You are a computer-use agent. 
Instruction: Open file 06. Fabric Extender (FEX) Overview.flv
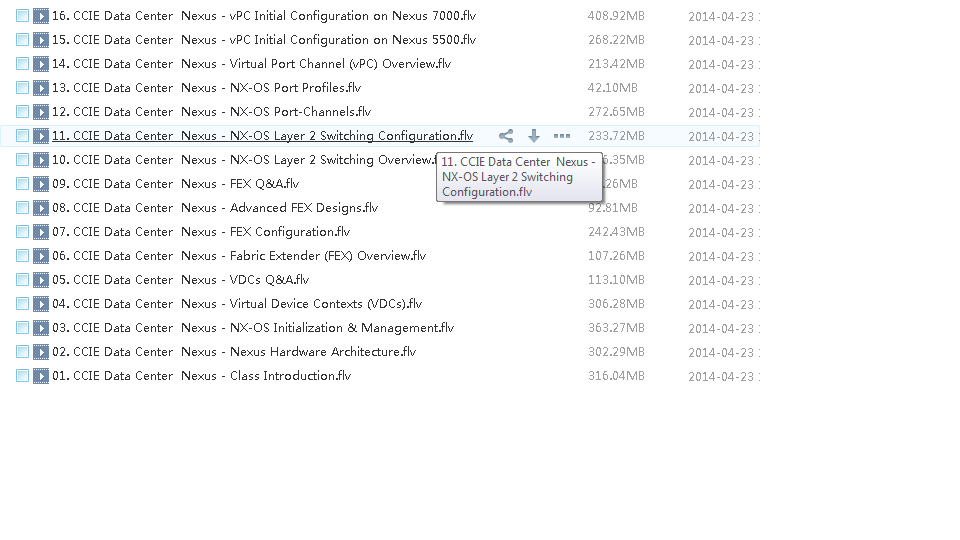click(x=239, y=256)
